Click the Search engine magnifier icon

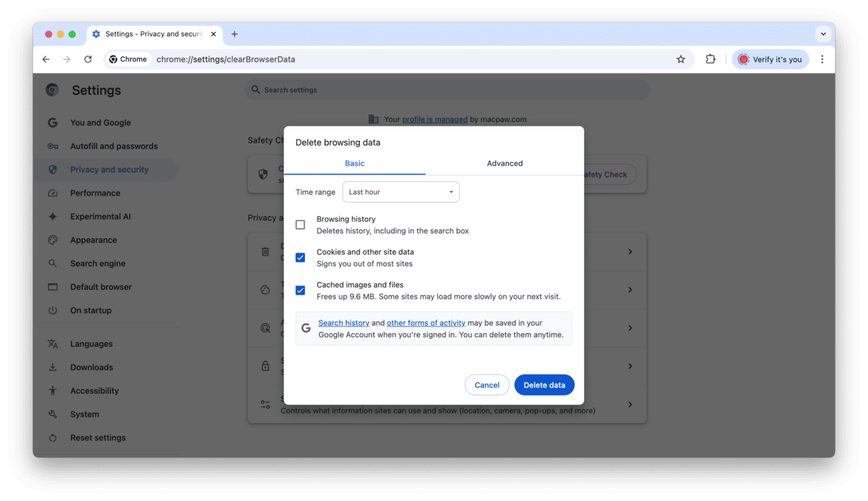53,263
